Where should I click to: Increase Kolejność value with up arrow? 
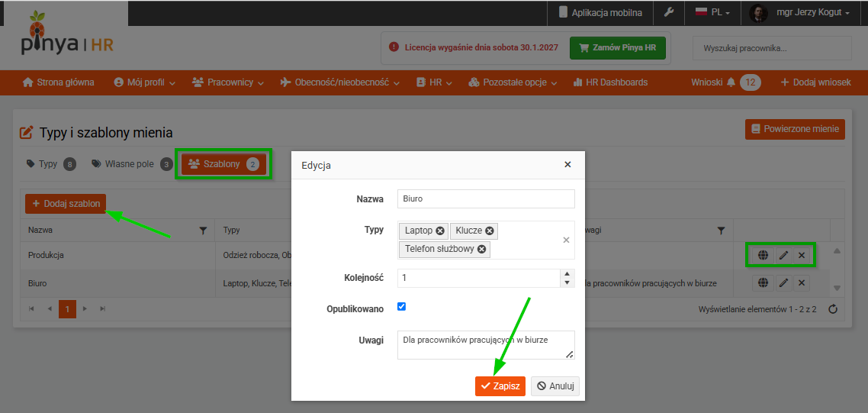tap(567, 273)
